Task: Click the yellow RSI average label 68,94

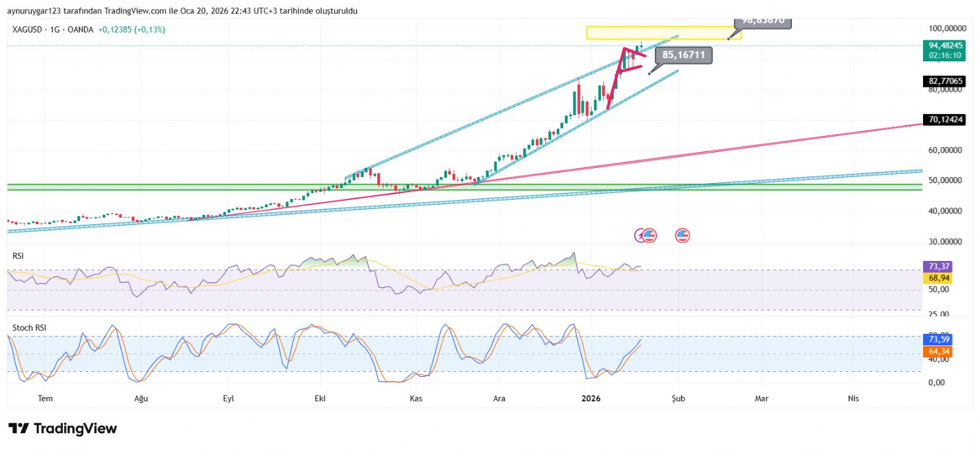Action: (938, 278)
